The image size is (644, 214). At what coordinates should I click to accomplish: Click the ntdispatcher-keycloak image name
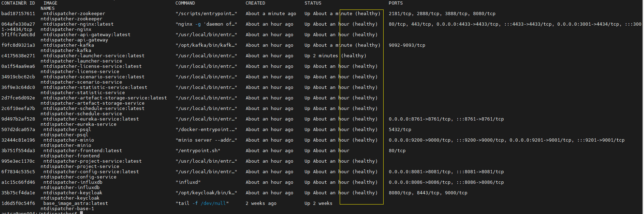[73, 193]
